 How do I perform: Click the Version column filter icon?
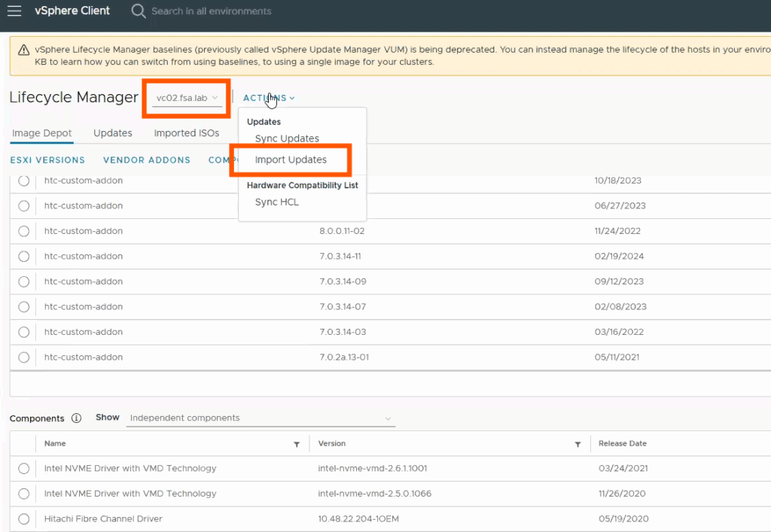(x=577, y=444)
